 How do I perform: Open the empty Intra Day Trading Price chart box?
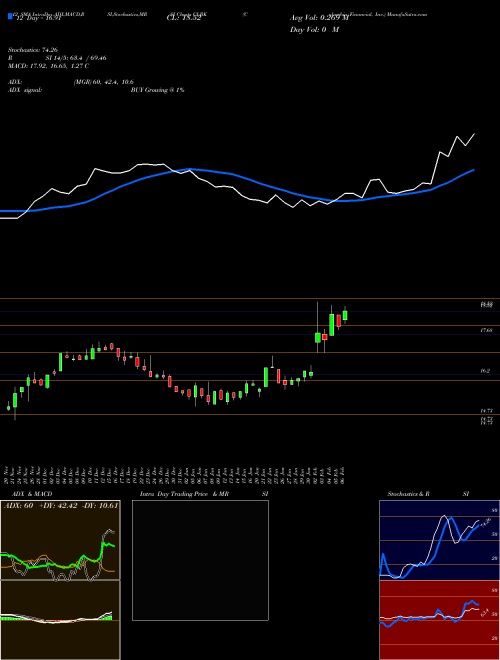(200, 560)
